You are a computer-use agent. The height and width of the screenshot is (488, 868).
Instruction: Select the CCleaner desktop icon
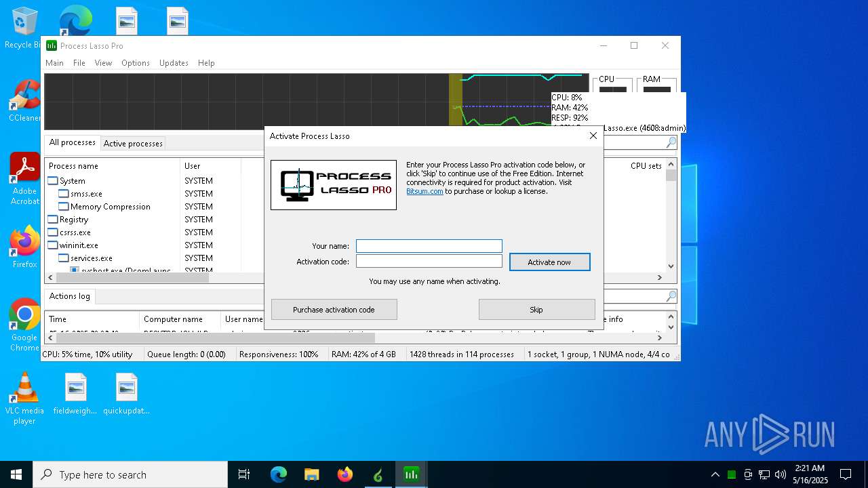(24, 102)
